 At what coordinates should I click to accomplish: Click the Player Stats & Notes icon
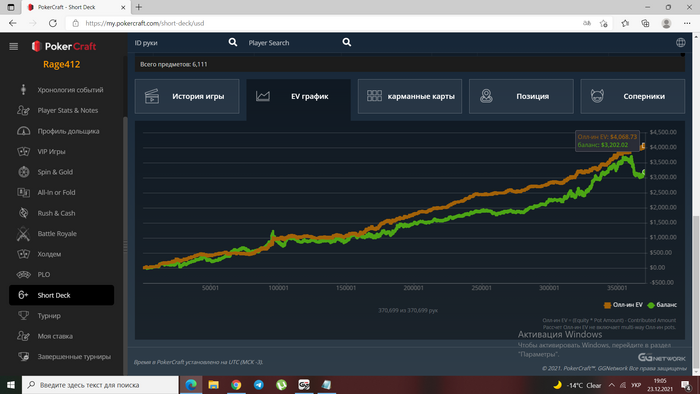pos(23,110)
